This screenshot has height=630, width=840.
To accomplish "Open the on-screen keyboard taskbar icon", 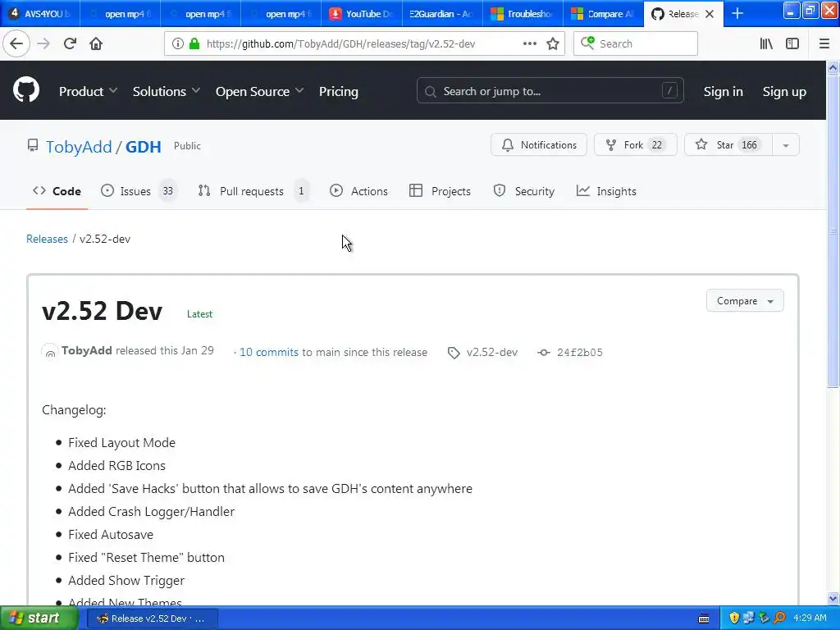I will 704,619.
